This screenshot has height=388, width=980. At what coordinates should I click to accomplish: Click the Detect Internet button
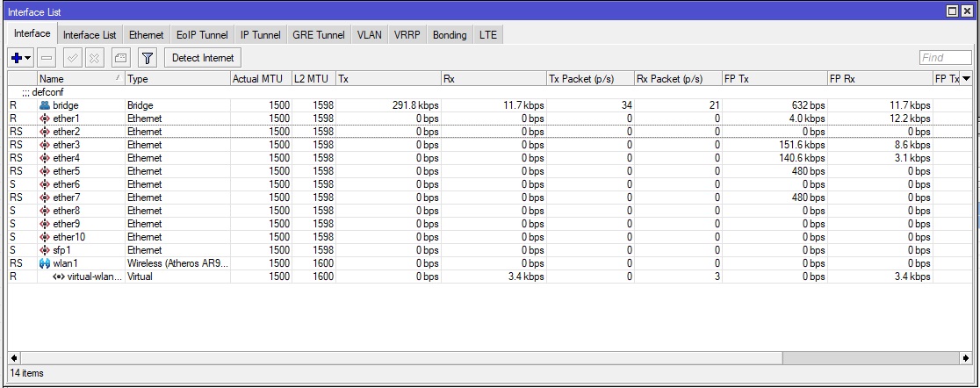click(x=203, y=58)
